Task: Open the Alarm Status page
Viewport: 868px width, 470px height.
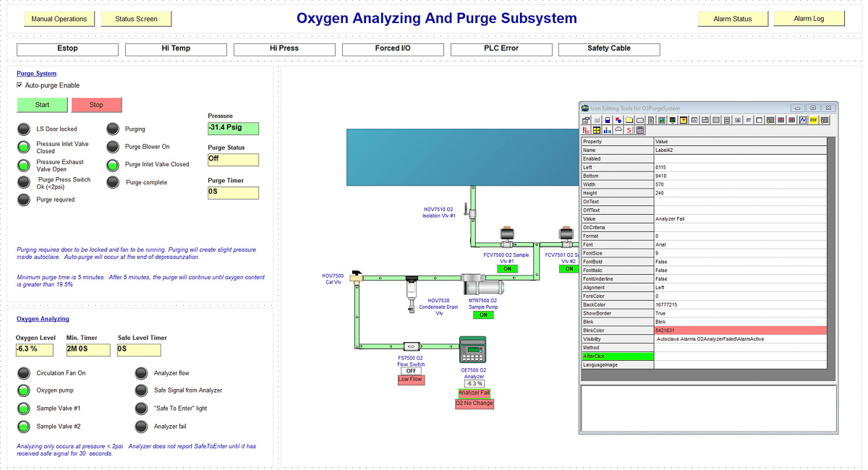Action: point(733,19)
